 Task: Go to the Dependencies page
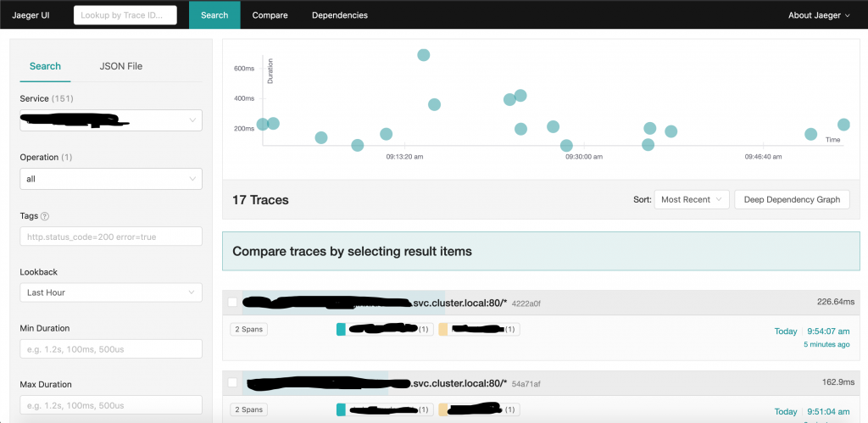pos(340,15)
